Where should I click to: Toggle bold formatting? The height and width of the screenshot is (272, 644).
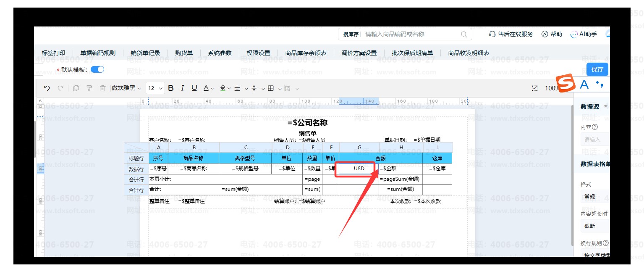tap(170, 88)
